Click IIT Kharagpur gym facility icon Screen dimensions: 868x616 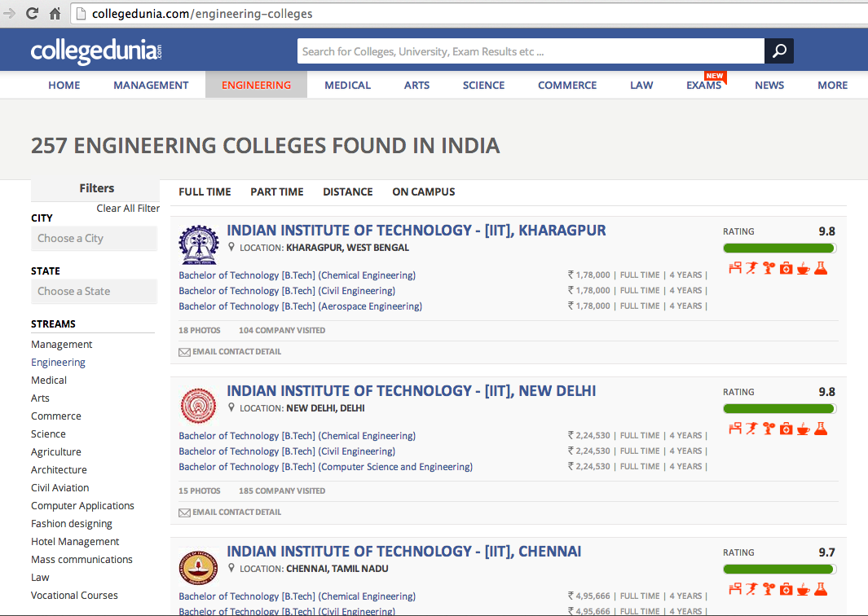[x=769, y=268]
